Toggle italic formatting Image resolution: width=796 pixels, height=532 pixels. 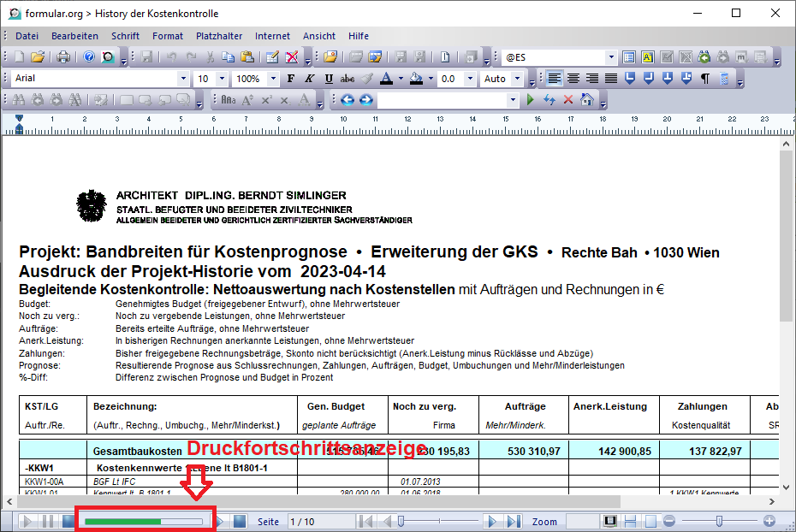click(310, 79)
